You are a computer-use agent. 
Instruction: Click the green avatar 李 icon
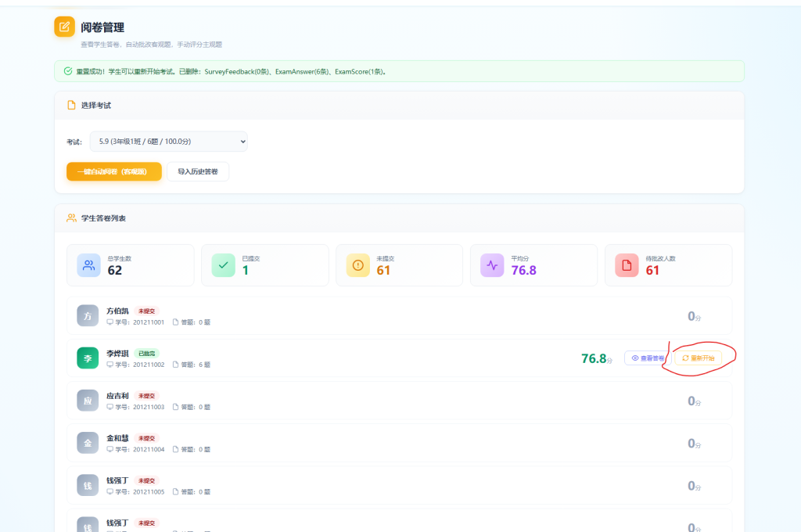(88, 358)
